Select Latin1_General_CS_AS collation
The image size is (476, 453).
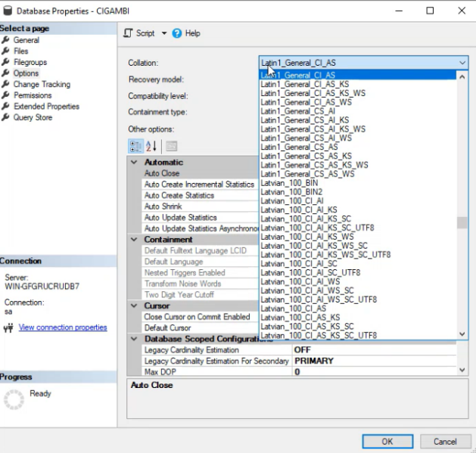pos(358,147)
